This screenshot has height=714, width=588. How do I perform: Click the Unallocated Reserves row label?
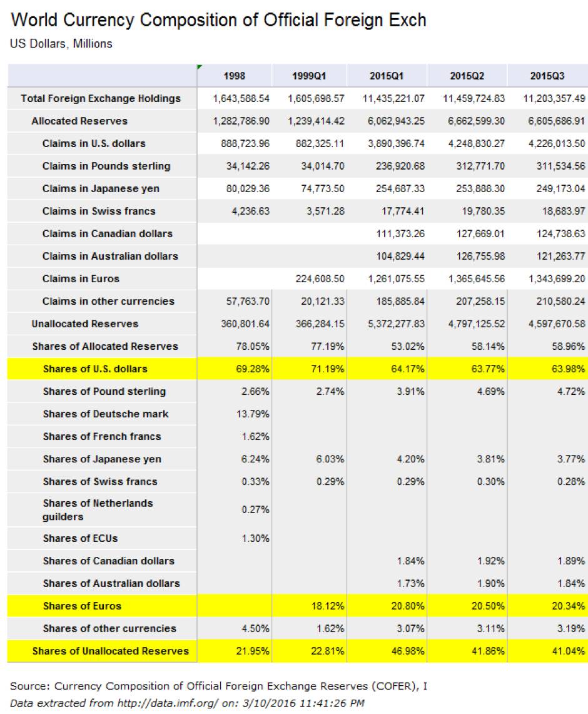tap(85, 324)
